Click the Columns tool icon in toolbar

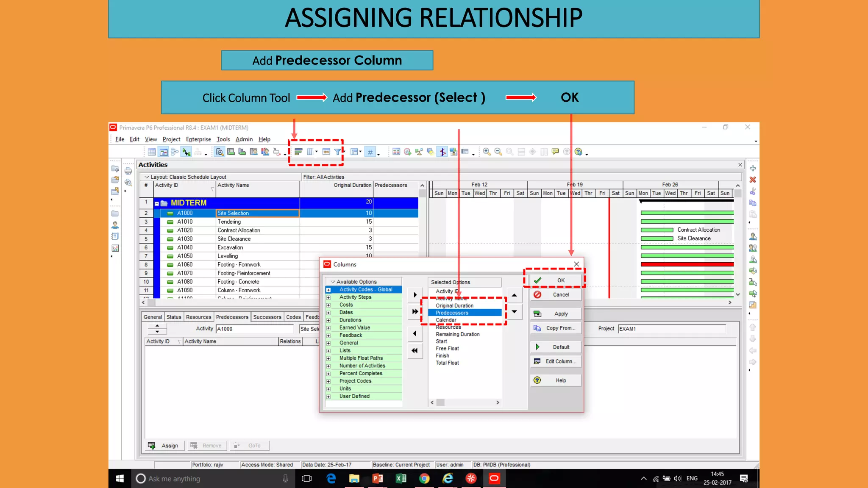310,152
